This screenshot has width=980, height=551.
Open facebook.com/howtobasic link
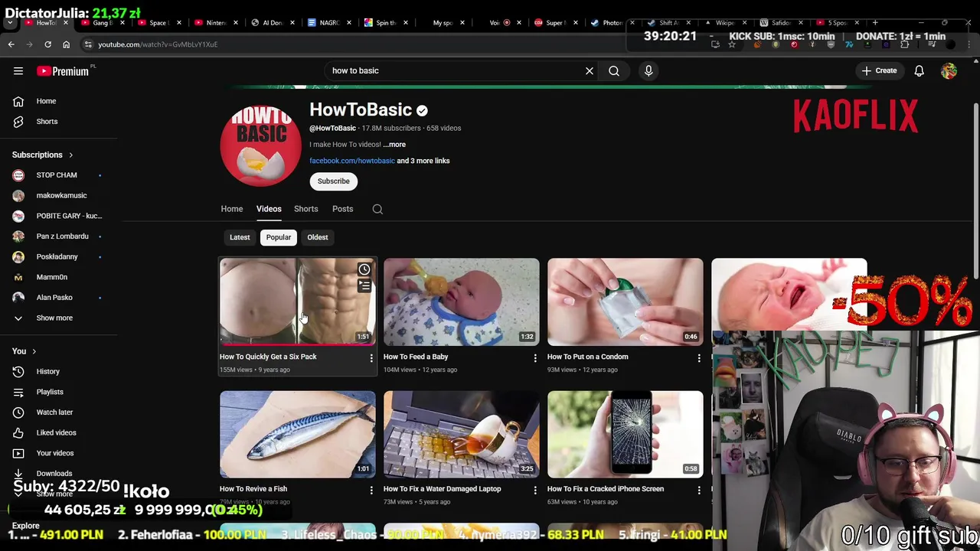tap(352, 161)
